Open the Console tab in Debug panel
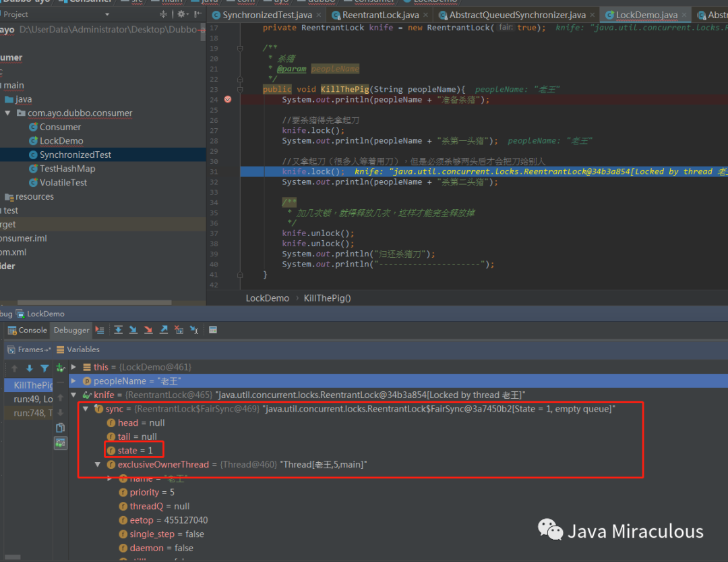728x562 pixels. point(28,330)
